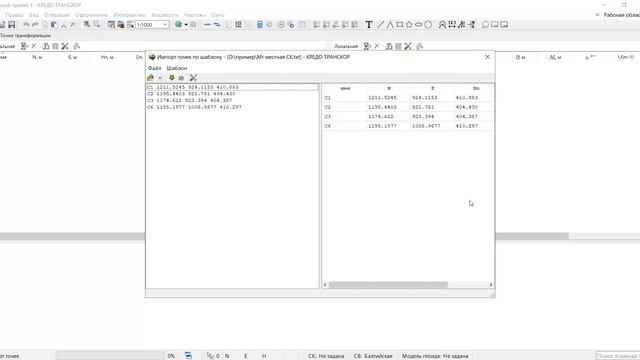The height and width of the screenshot is (360, 640).
Task: Select the Ellipse drawing tool
Action: tap(418, 24)
